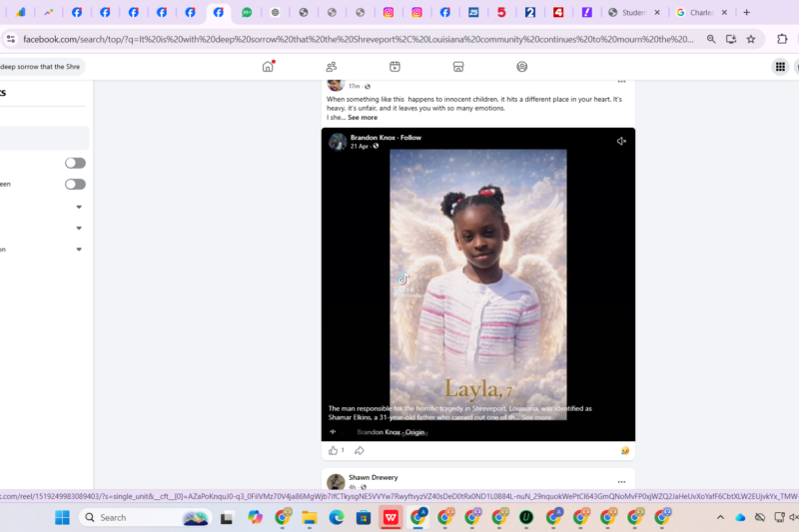
Task: Open the Facebook Home feed icon
Action: click(x=268, y=66)
